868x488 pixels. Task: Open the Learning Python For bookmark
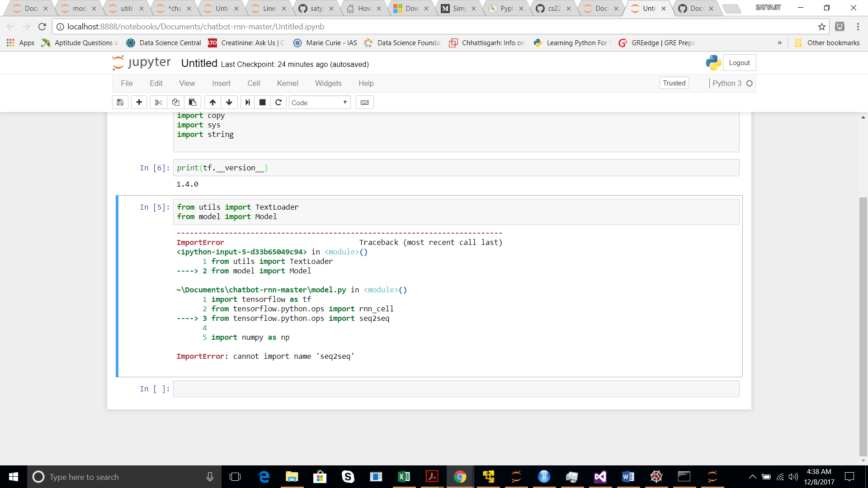click(571, 43)
